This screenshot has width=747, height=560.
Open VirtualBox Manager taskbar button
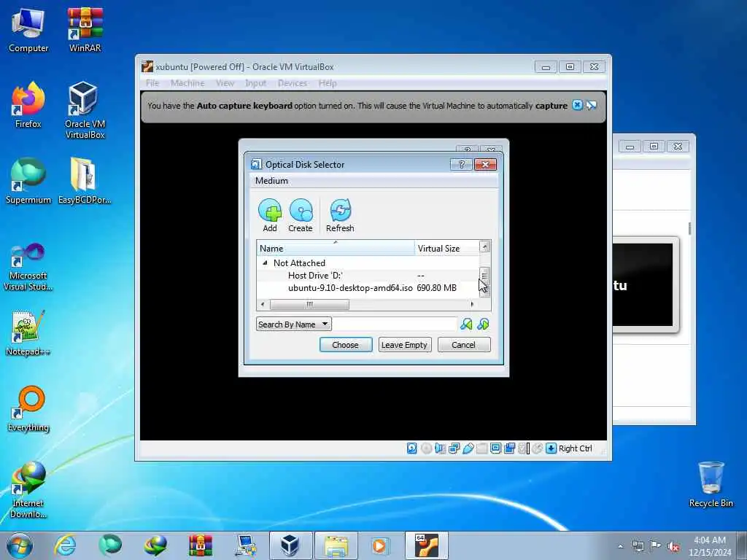click(290, 545)
